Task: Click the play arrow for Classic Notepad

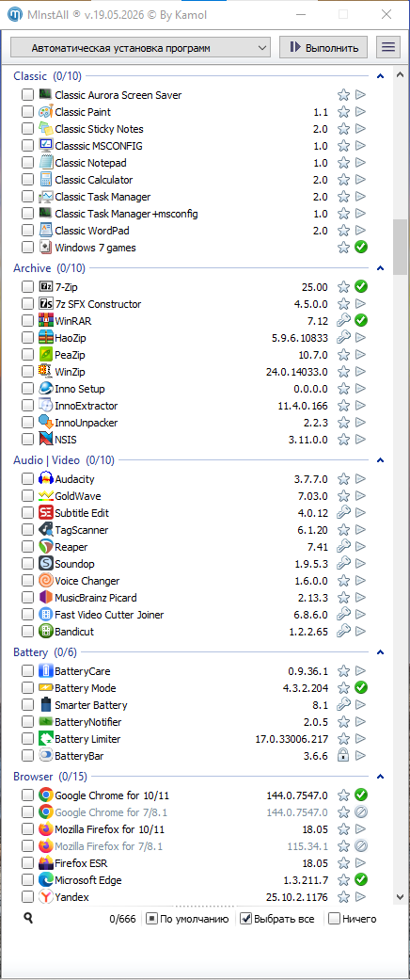Action: point(361,163)
